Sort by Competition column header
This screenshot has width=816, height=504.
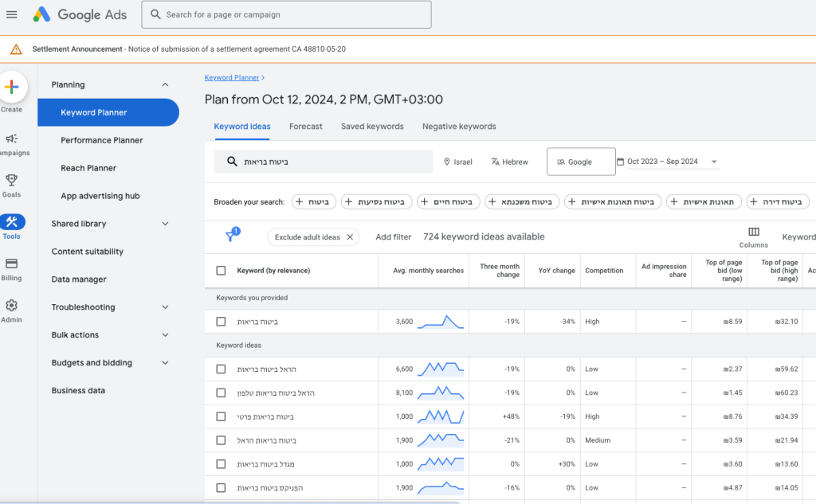(604, 271)
